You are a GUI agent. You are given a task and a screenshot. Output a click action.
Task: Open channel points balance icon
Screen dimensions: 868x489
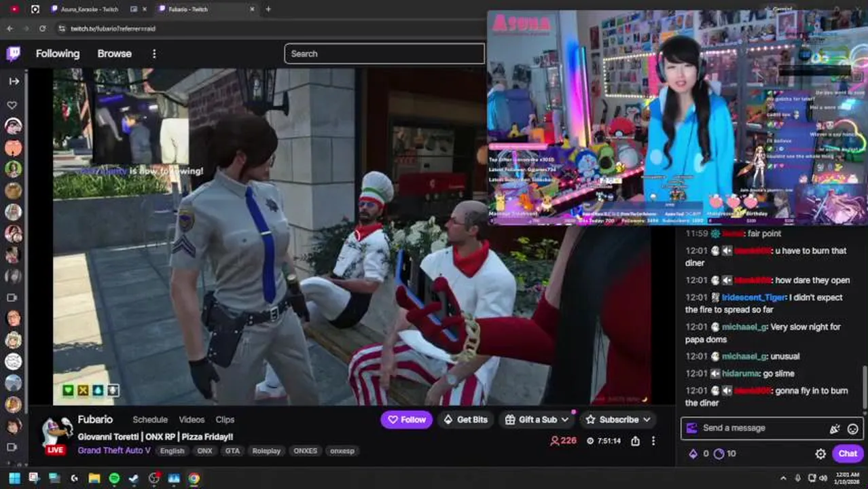click(x=719, y=454)
